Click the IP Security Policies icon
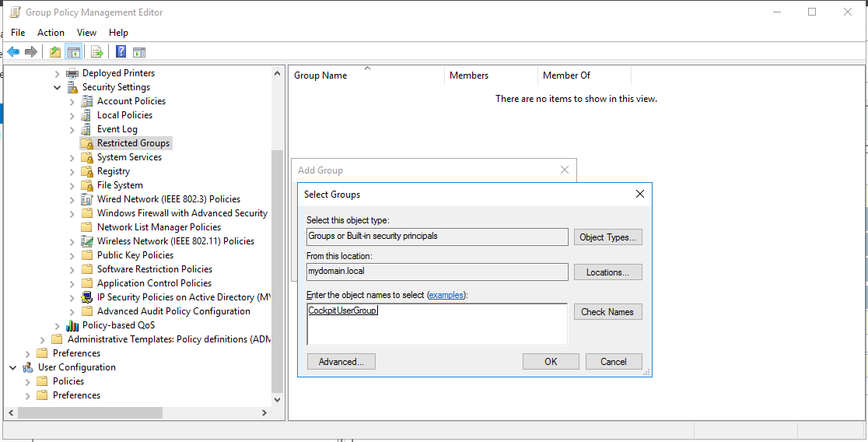 coord(87,297)
